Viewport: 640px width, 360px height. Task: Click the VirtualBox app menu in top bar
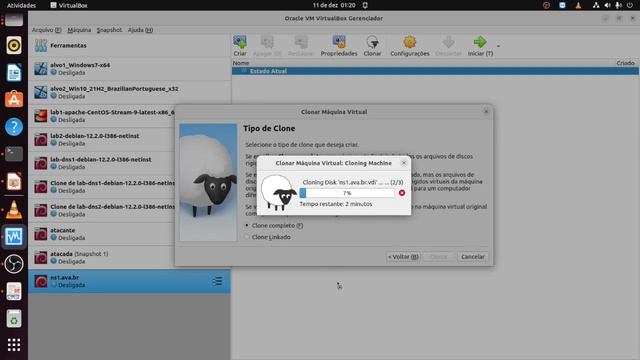tap(69, 5)
